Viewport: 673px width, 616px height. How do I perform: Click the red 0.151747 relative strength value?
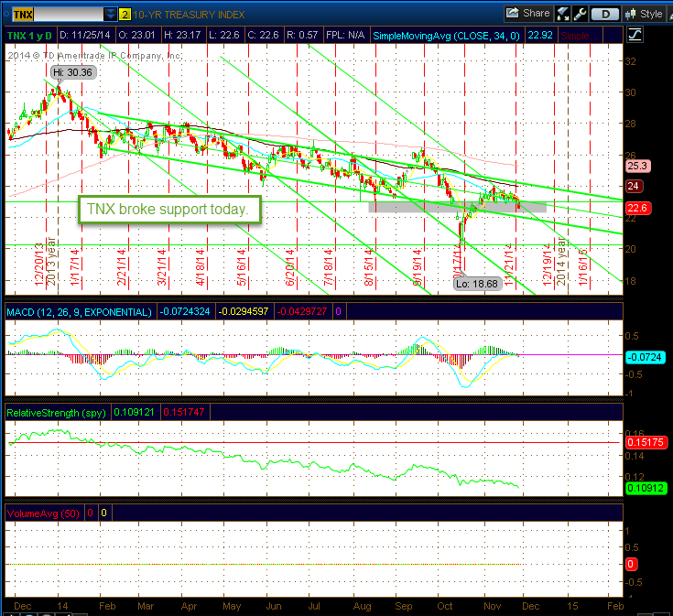[x=184, y=412]
